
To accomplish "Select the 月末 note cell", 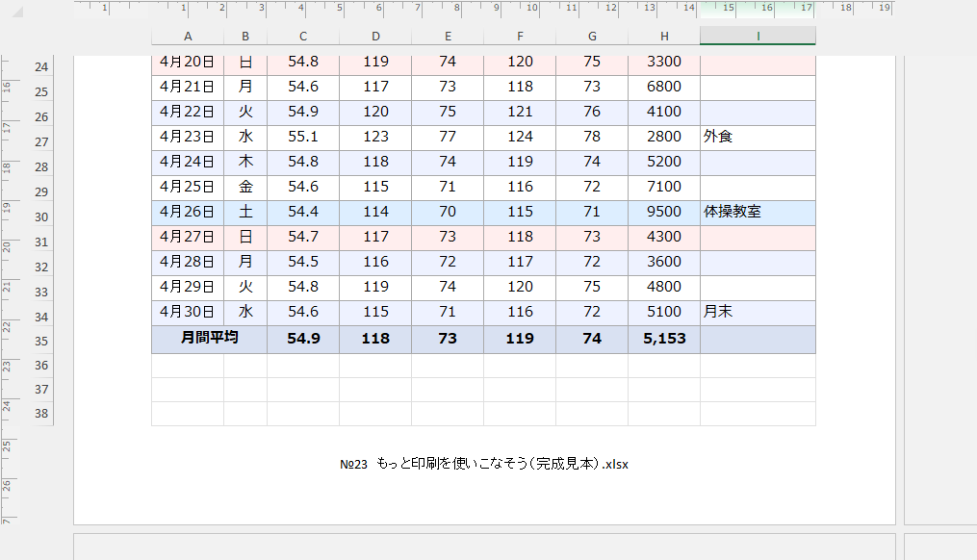I will tap(758, 312).
